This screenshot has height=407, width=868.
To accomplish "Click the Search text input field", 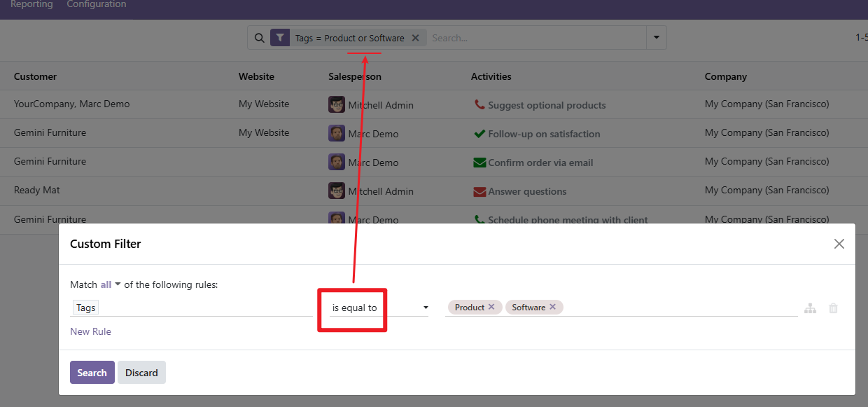I will tap(535, 38).
